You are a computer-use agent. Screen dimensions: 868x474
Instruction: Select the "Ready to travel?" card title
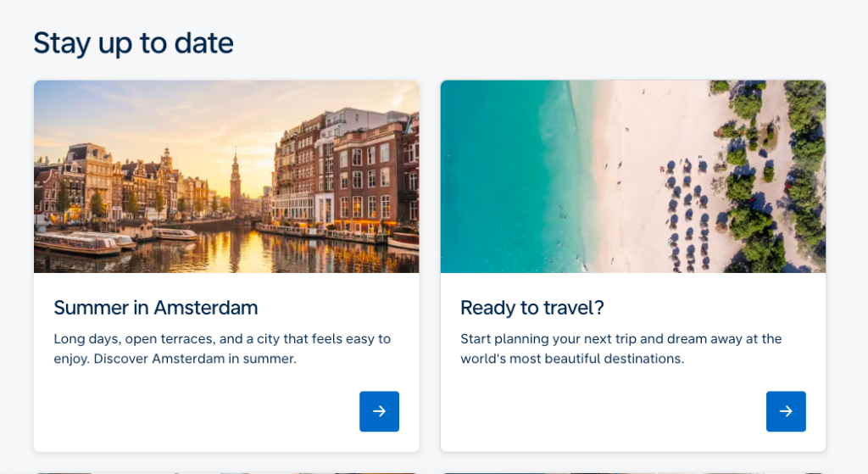tap(532, 308)
